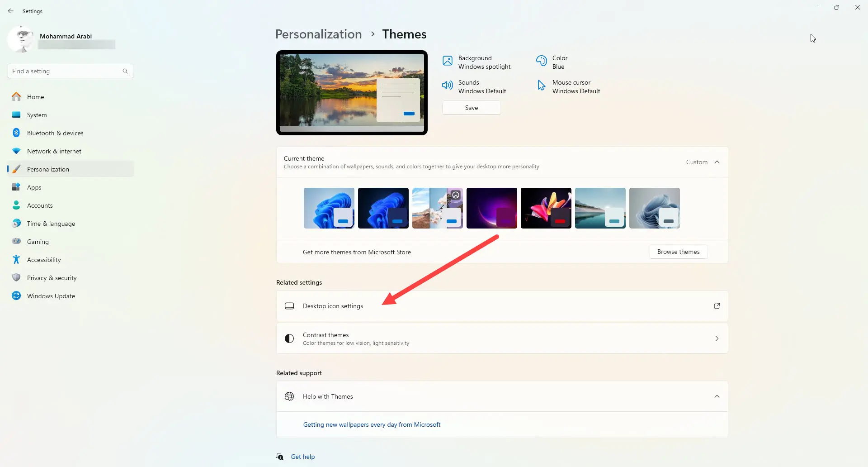Click the Get help chat icon
868x467 pixels.
(x=280, y=457)
